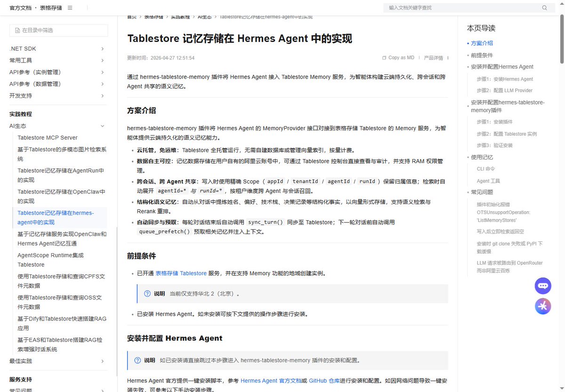
Task: Jump to 步骤3：验证安装
Action: 494,145
